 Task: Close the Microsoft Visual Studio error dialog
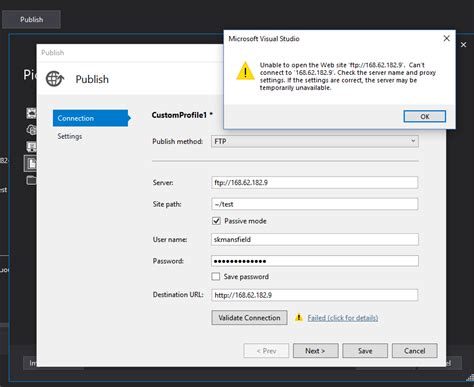point(447,38)
